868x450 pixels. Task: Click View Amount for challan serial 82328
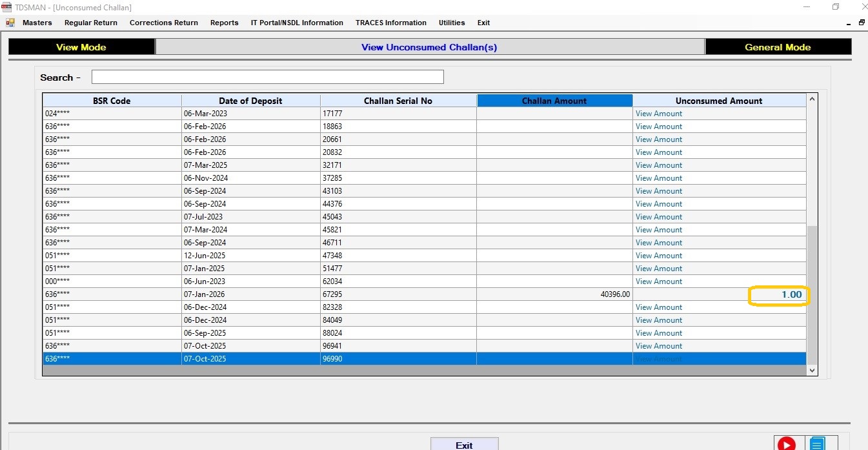(658, 307)
